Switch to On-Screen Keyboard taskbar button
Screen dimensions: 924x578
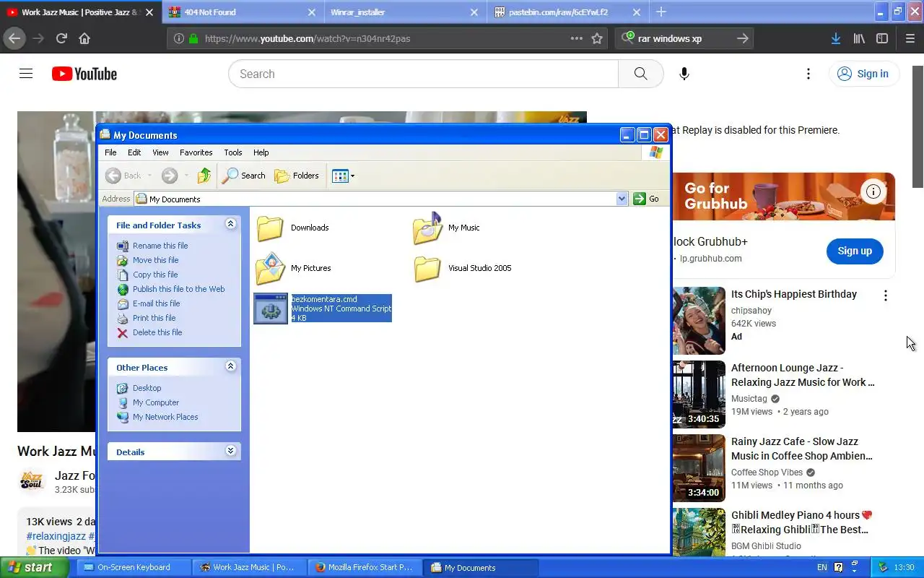point(134,567)
